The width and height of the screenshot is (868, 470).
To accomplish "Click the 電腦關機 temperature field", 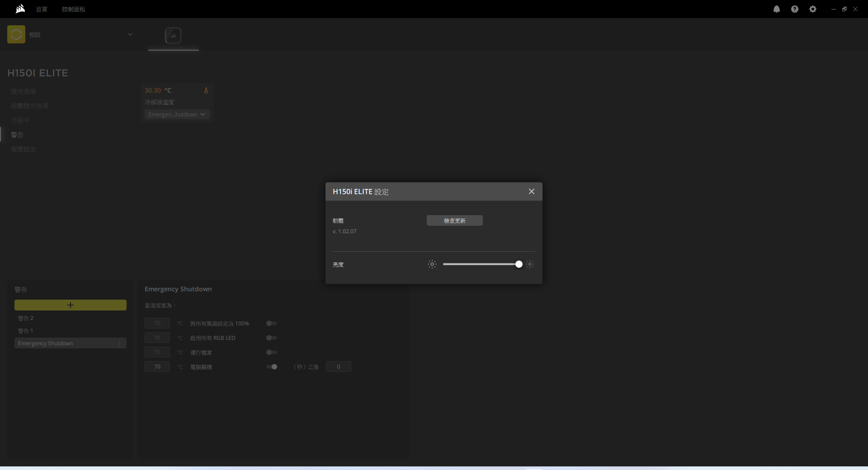I will point(157,367).
